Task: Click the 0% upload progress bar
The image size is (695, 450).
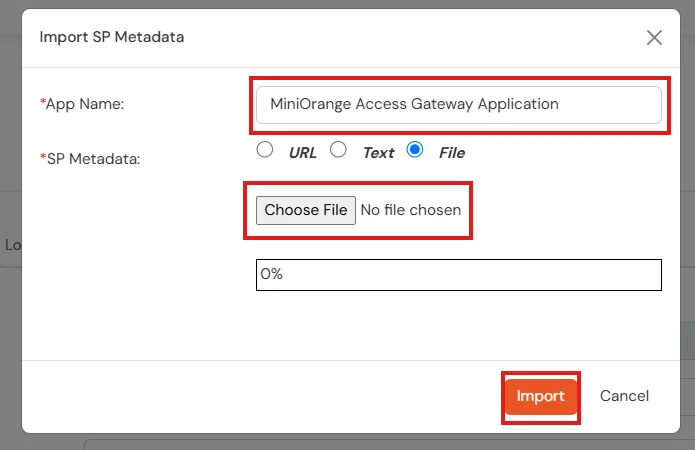Action: click(458, 274)
